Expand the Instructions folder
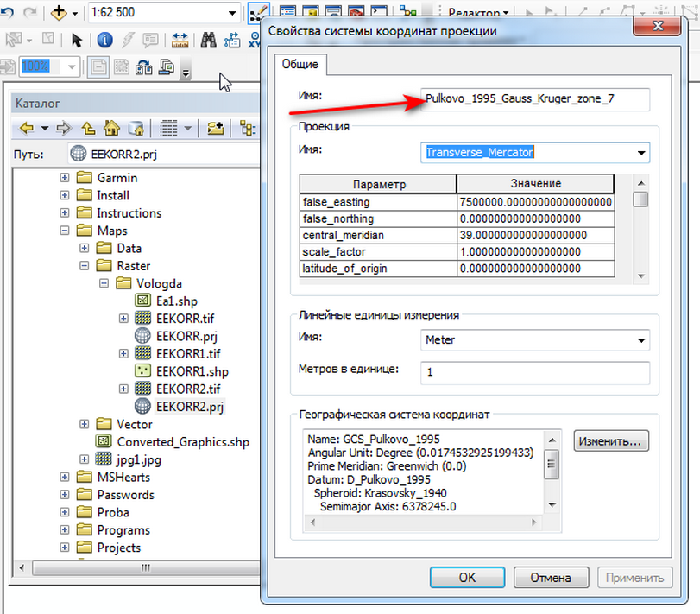The width and height of the screenshot is (700, 614). coord(64,213)
